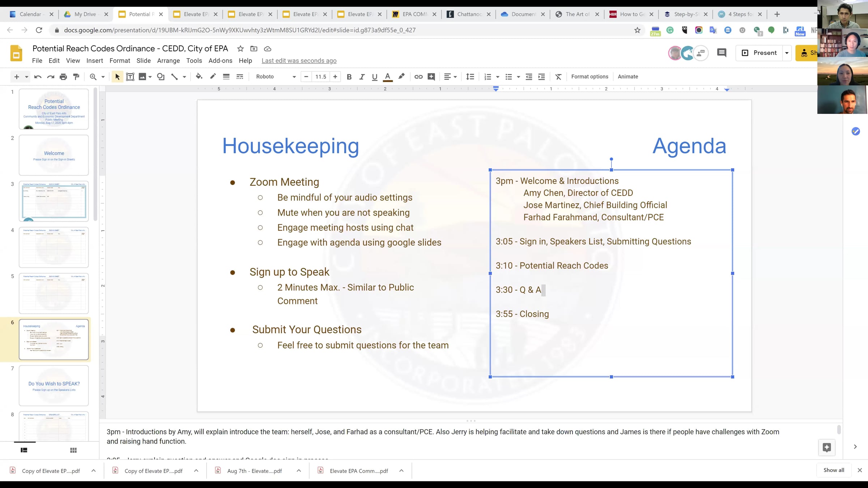Viewport: 868px width, 488px height.
Task: Change border color with pencil icon
Action: pos(213,76)
